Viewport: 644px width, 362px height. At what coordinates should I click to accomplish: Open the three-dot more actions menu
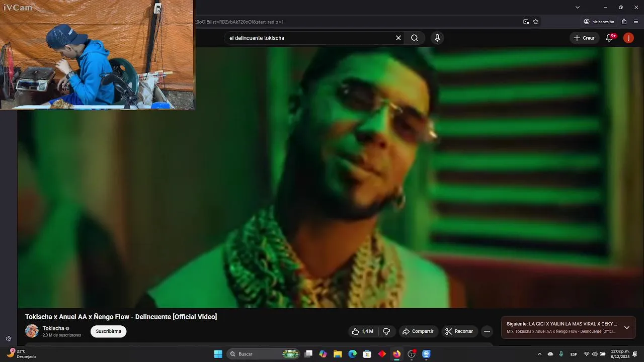pos(487,331)
